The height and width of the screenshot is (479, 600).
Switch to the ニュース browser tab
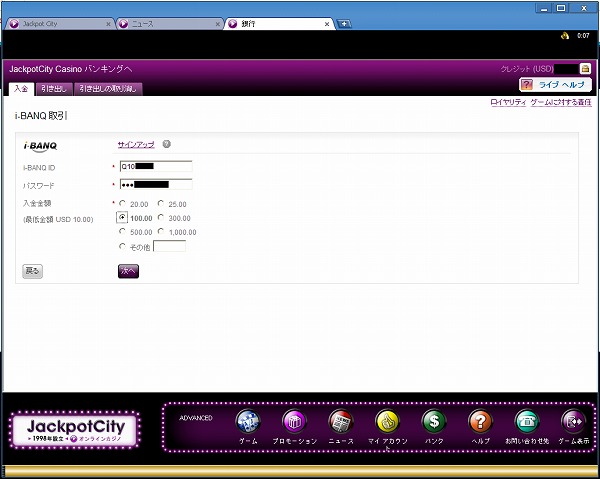(x=170, y=24)
